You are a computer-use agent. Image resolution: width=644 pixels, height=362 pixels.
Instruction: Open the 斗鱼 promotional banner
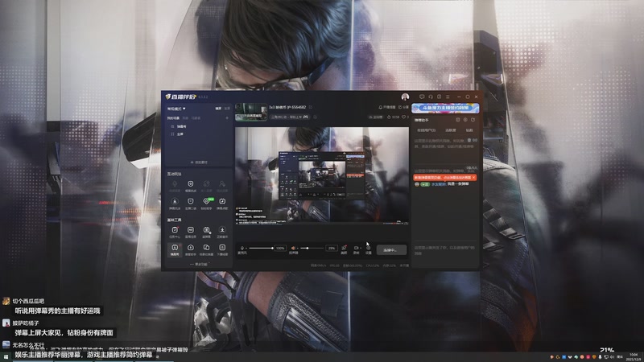[445, 108]
